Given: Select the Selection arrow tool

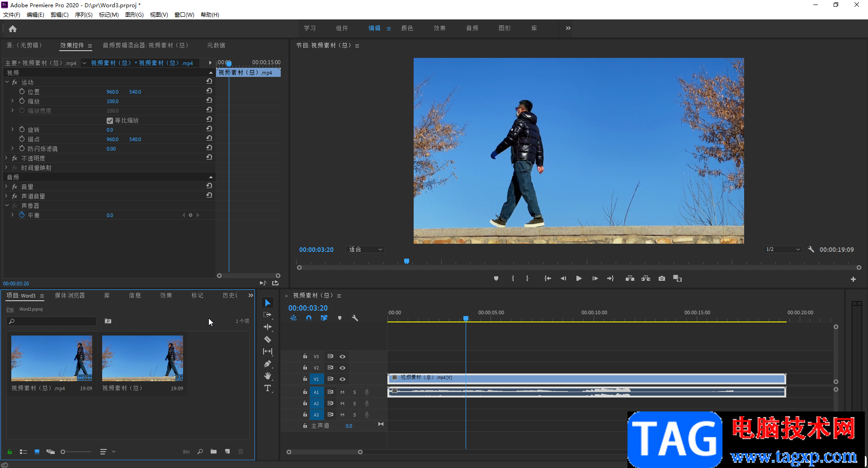Looking at the screenshot, I should pyautogui.click(x=268, y=303).
